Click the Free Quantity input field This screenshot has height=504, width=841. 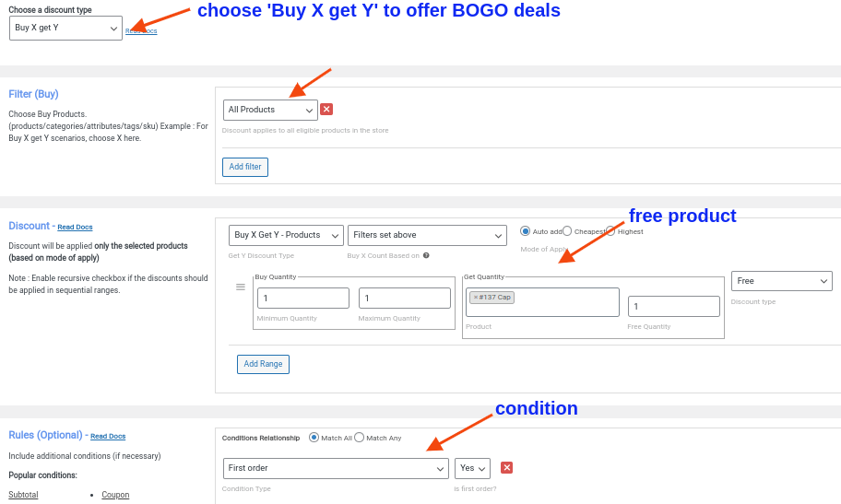(x=673, y=307)
